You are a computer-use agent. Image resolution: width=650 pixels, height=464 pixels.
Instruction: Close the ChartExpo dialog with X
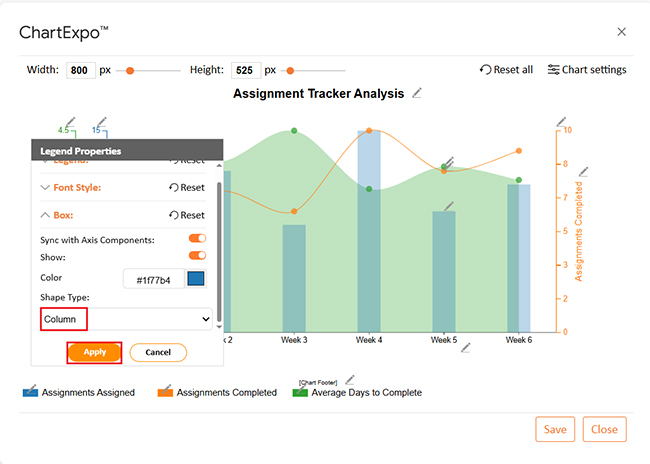point(621,32)
